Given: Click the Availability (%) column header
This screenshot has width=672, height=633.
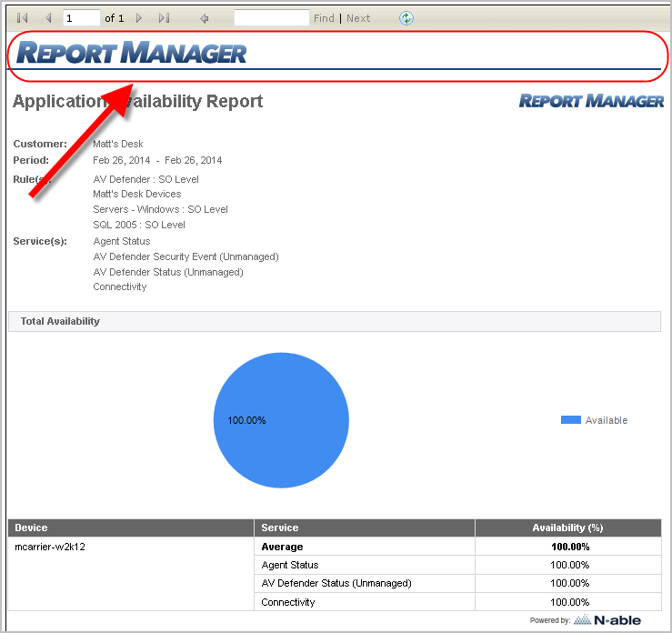Looking at the screenshot, I should tap(567, 527).
